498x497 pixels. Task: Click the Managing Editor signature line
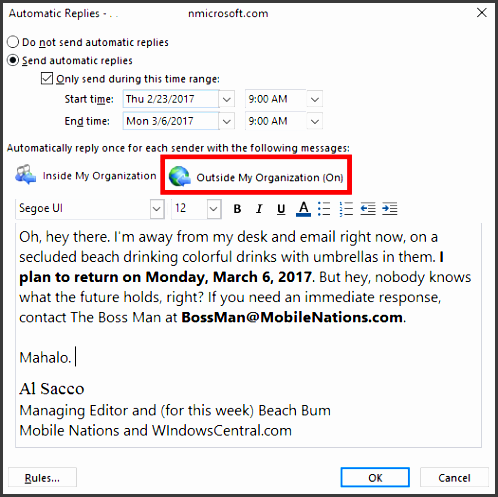coord(175,410)
